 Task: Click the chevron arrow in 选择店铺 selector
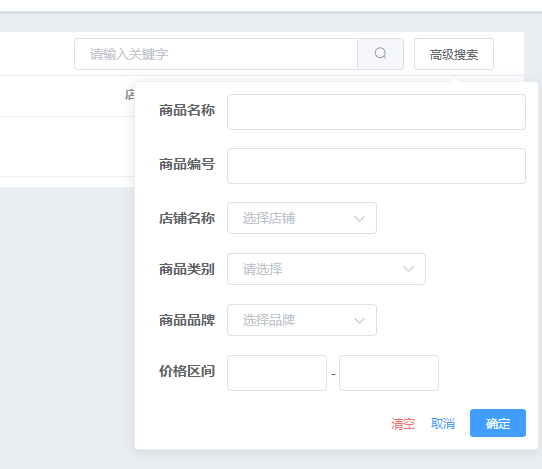coord(359,218)
